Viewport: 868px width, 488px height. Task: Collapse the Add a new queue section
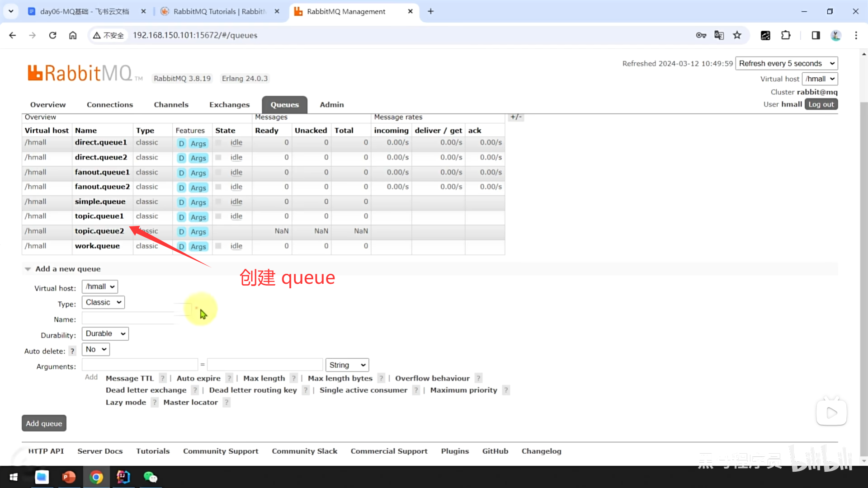pyautogui.click(x=28, y=269)
